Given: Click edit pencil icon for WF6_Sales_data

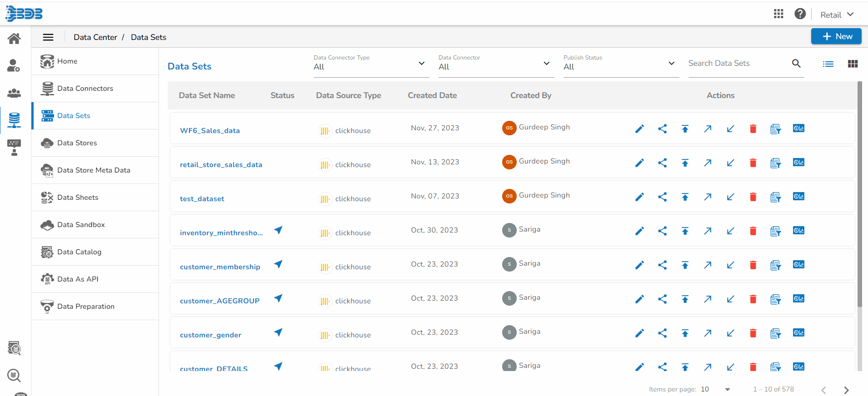Looking at the screenshot, I should point(639,129).
